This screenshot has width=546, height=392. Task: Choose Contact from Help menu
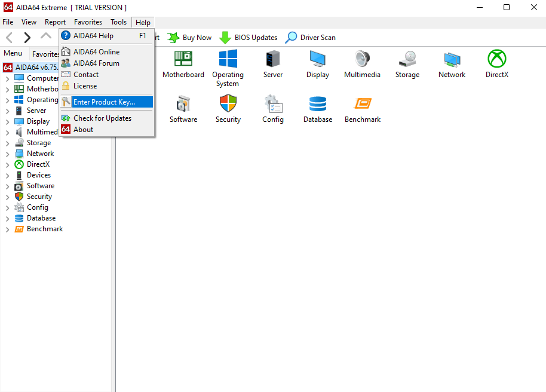coord(106,75)
